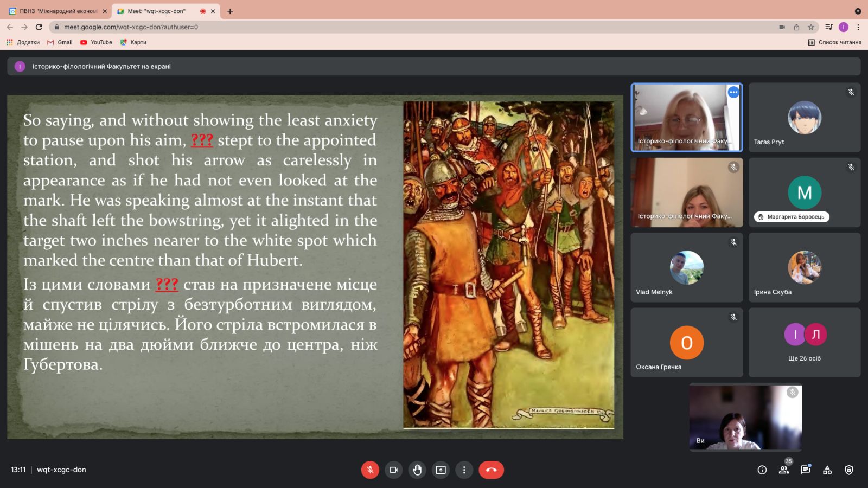Show the participants list

click(784, 470)
